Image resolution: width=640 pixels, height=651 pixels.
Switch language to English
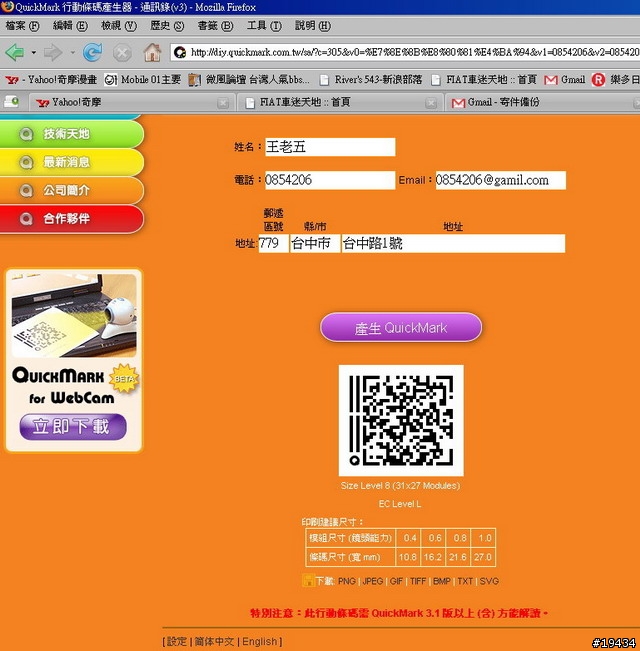(260, 641)
